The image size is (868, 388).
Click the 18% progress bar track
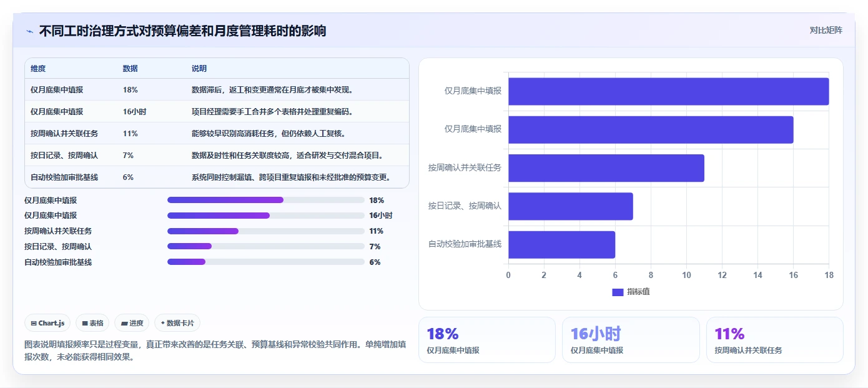[x=265, y=200]
